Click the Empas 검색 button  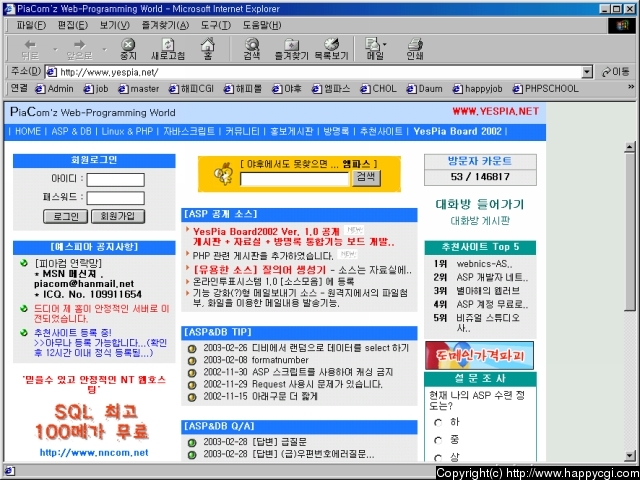366,178
